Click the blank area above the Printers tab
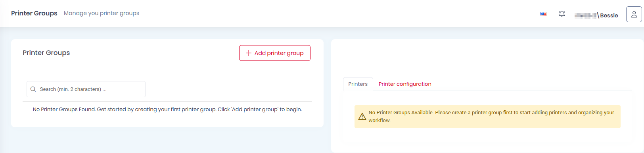Image resolution: width=644 pixels, height=153 pixels. [x=487, y=59]
